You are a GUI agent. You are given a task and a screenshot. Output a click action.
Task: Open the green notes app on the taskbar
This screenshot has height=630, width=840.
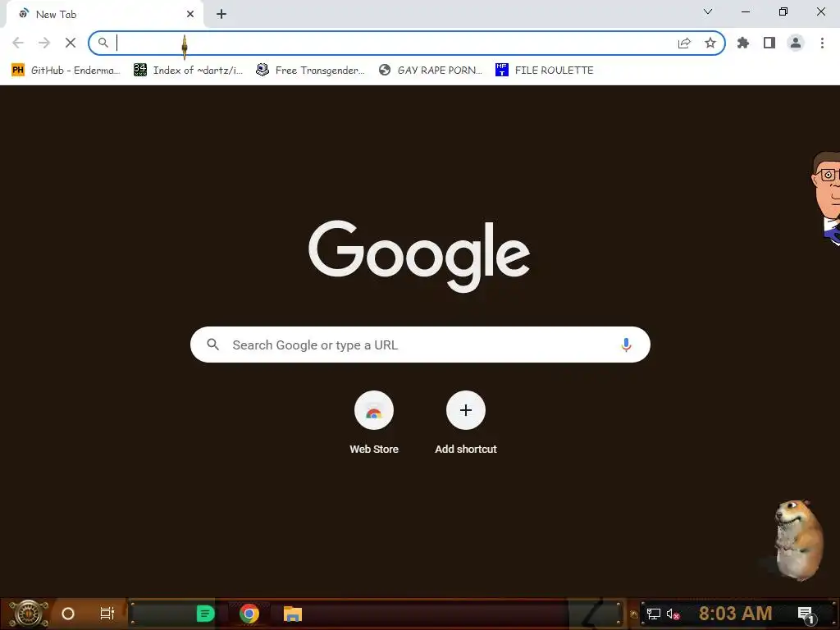(205, 614)
